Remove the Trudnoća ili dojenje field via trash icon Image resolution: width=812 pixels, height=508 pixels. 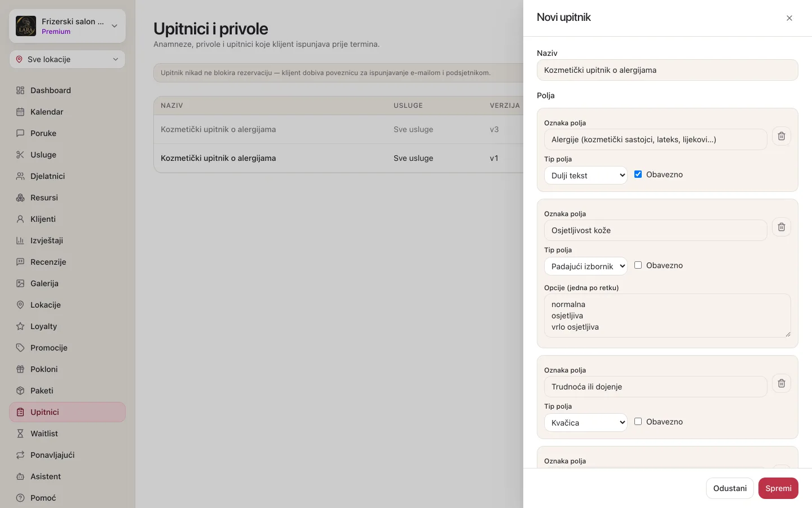[782, 383]
